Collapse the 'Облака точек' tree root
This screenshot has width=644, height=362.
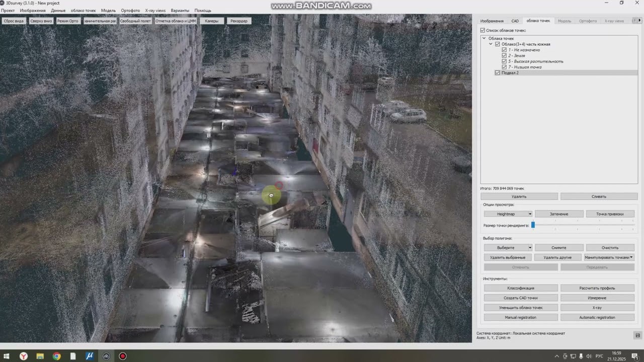pyautogui.click(x=484, y=38)
